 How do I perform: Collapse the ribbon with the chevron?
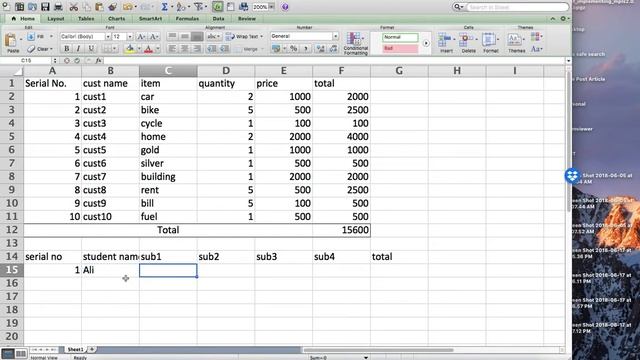click(x=553, y=19)
